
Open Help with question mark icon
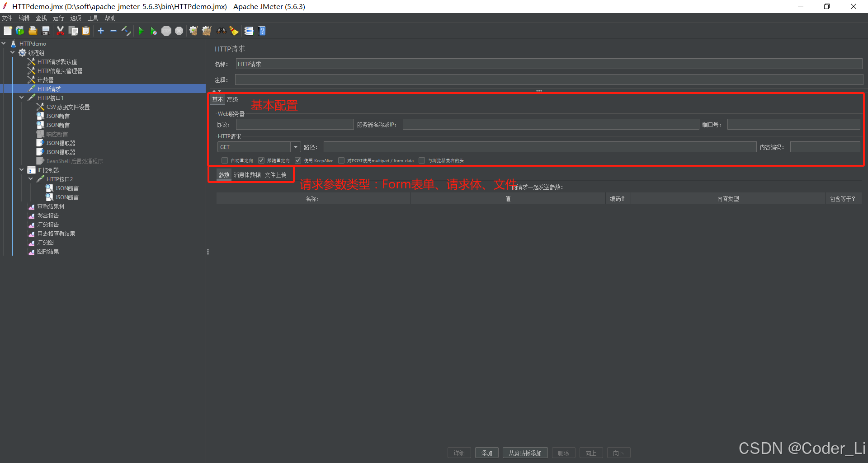pyautogui.click(x=262, y=31)
